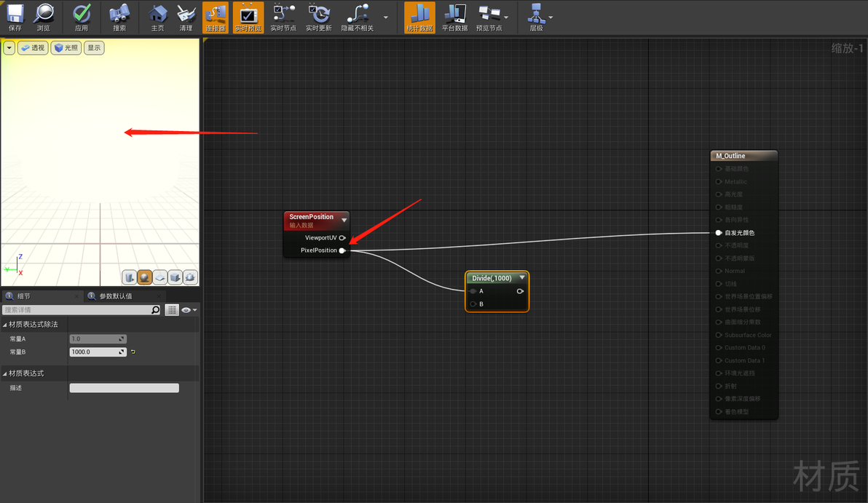Click the ViewportUV output pin
Image resolution: width=868 pixels, height=503 pixels.
(x=342, y=238)
